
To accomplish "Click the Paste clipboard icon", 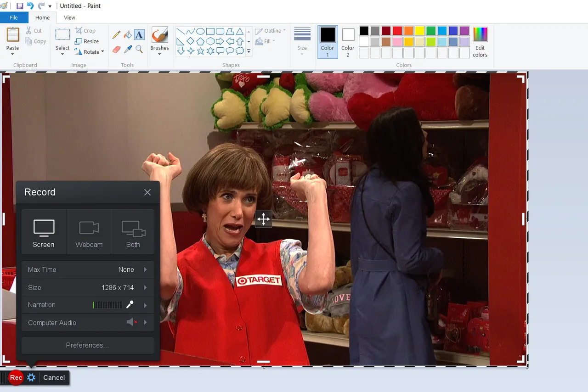I will tap(13, 34).
